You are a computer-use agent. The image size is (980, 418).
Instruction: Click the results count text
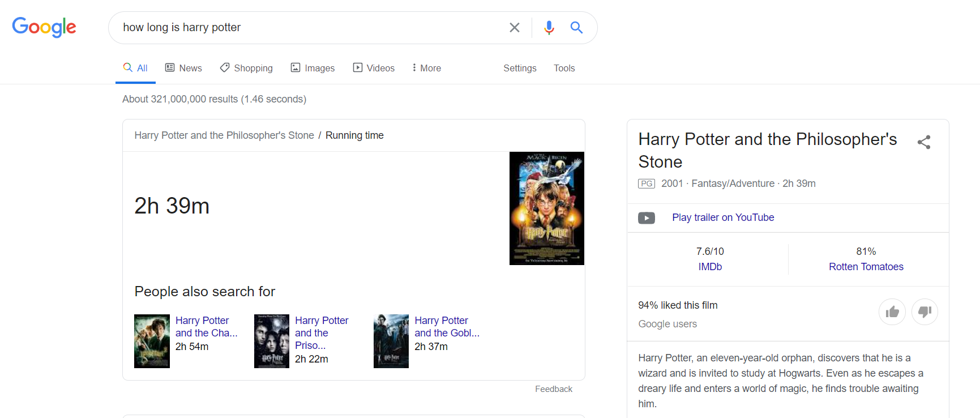click(x=215, y=99)
